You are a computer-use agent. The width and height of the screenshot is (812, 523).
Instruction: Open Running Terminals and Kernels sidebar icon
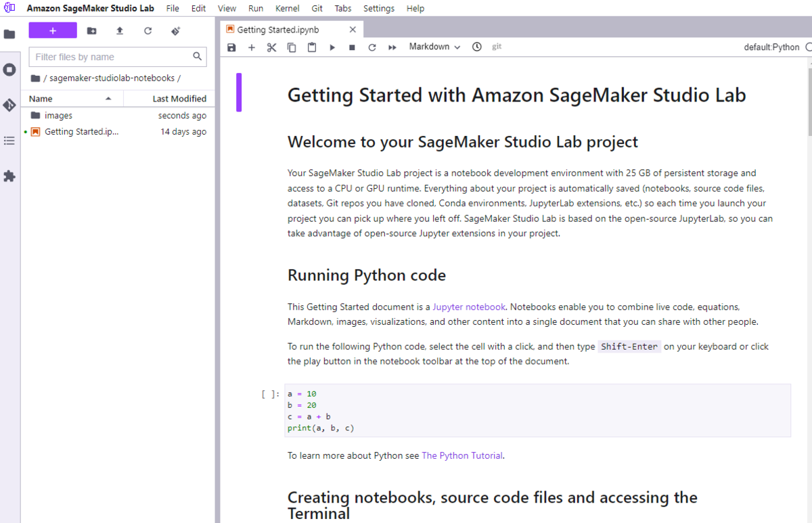pyautogui.click(x=9, y=70)
